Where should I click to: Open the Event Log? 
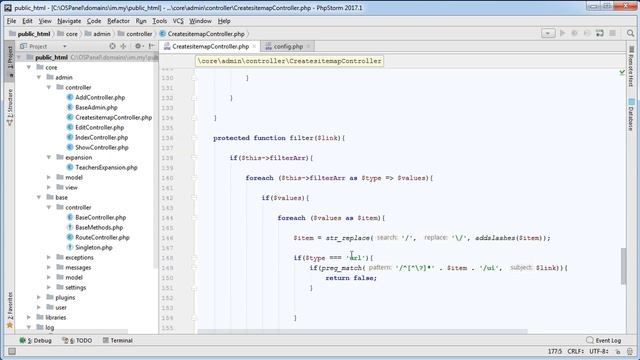click(604, 340)
